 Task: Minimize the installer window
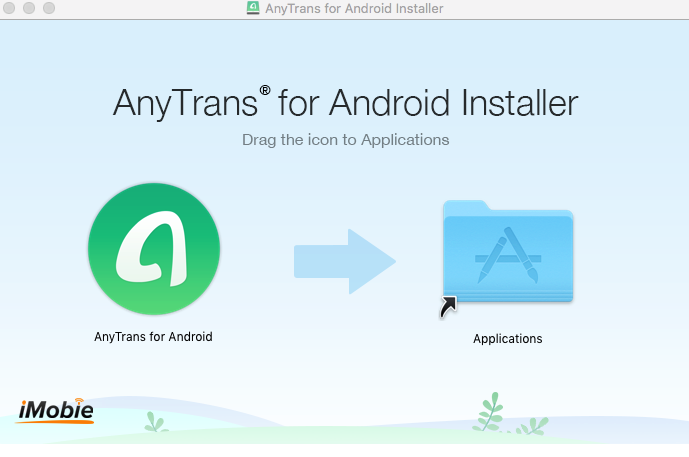pyautogui.click(x=29, y=7)
